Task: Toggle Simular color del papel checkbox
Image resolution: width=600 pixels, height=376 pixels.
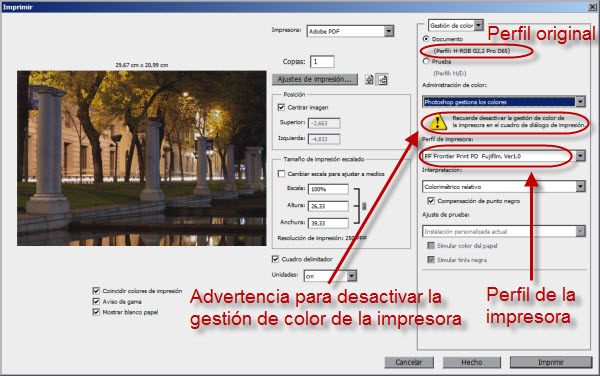Action: pos(431,245)
